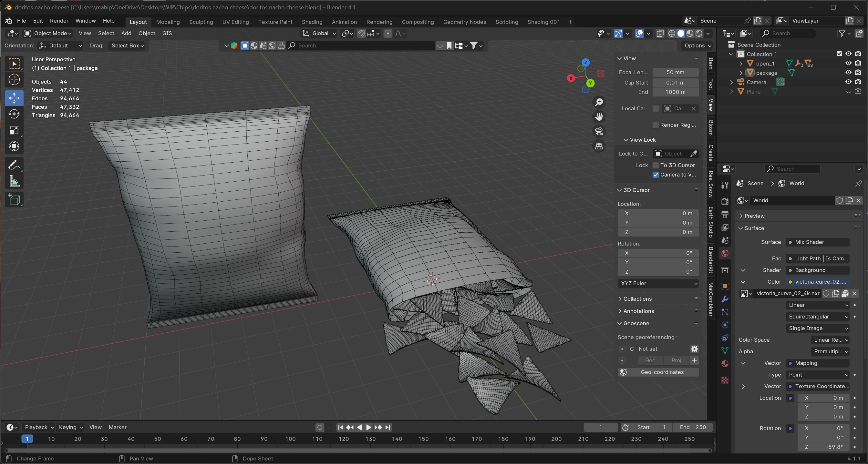Enable the Render Region checkbox
The width and height of the screenshot is (868, 464).
[656, 125]
